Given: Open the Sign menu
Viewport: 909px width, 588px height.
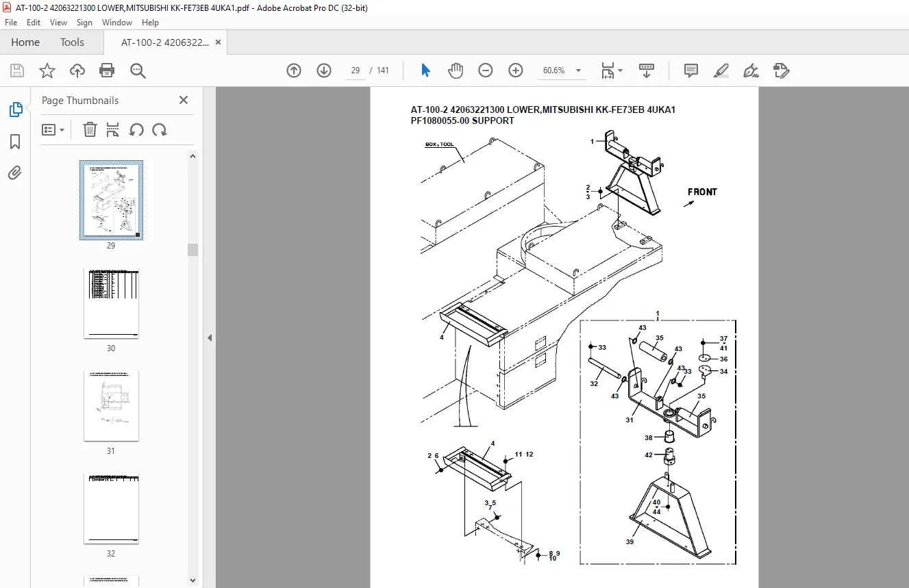Looking at the screenshot, I should (x=84, y=23).
